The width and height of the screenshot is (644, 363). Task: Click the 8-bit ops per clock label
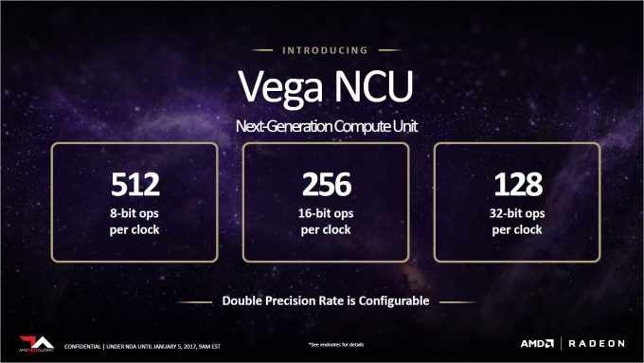134,222
